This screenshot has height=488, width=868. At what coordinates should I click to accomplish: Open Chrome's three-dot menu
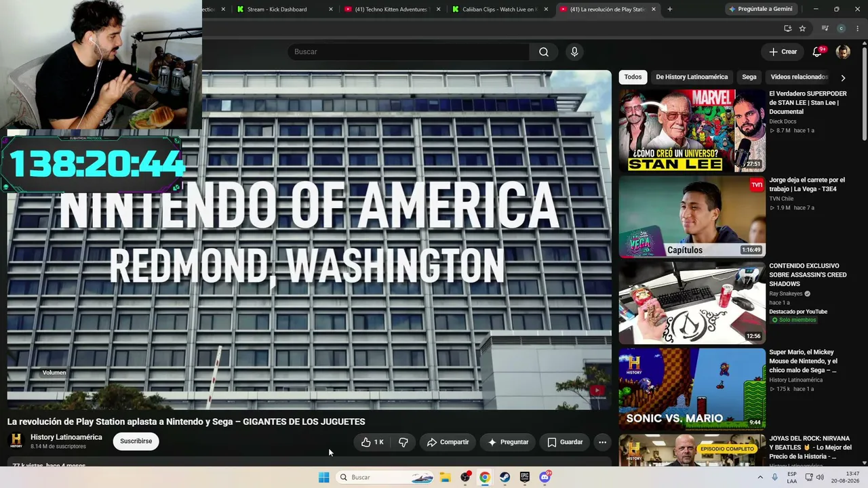pos(858,28)
